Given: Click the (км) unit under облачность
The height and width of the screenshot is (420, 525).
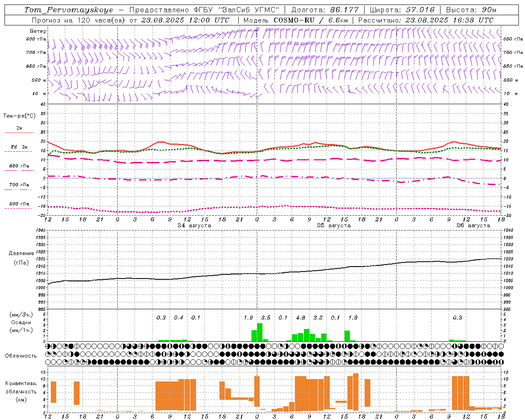Looking at the screenshot, I should pyautogui.click(x=21, y=399).
